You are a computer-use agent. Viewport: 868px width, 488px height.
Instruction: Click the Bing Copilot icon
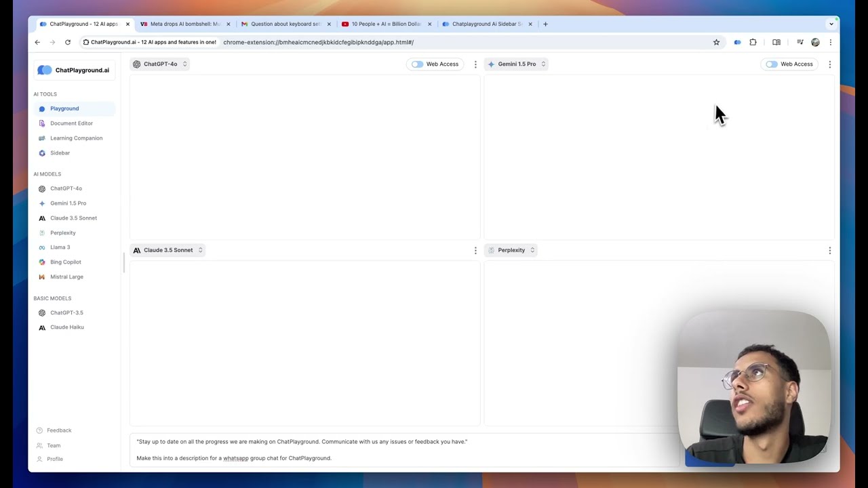point(42,262)
